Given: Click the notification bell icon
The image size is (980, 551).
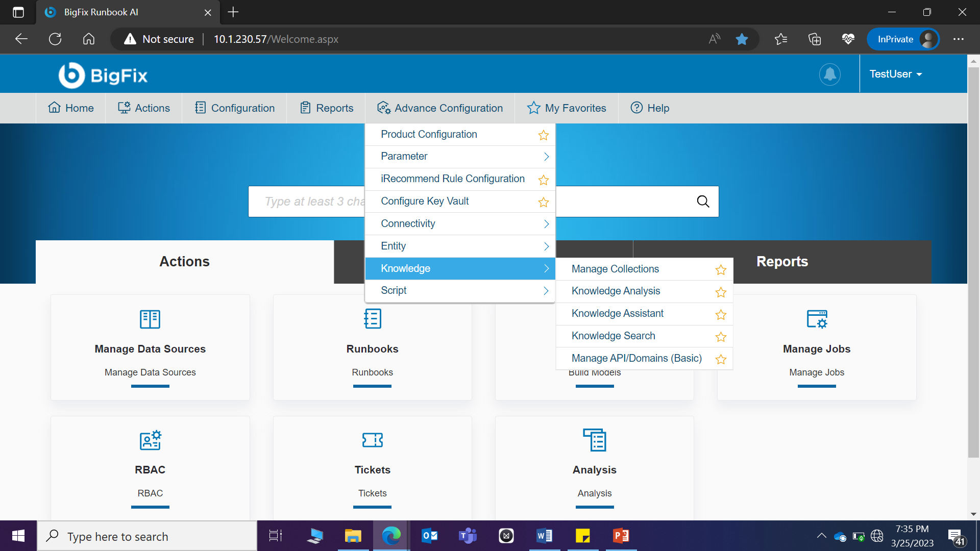Looking at the screenshot, I should [x=830, y=74].
